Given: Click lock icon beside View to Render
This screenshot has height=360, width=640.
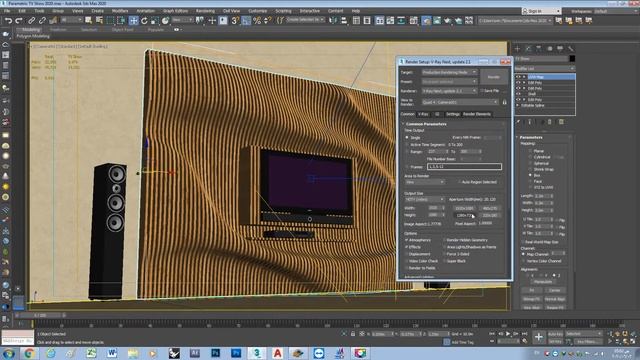Looking at the screenshot, I should coord(504,102).
